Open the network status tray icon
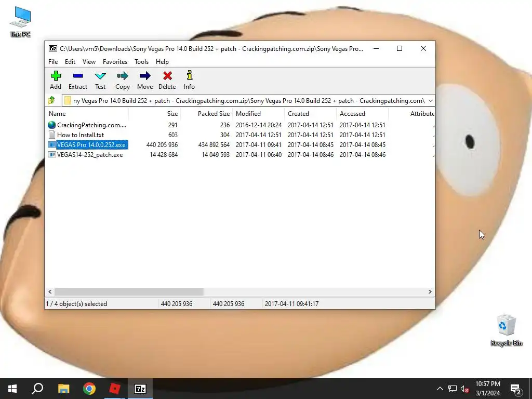Viewport: 532px width, 399px height. click(x=453, y=389)
